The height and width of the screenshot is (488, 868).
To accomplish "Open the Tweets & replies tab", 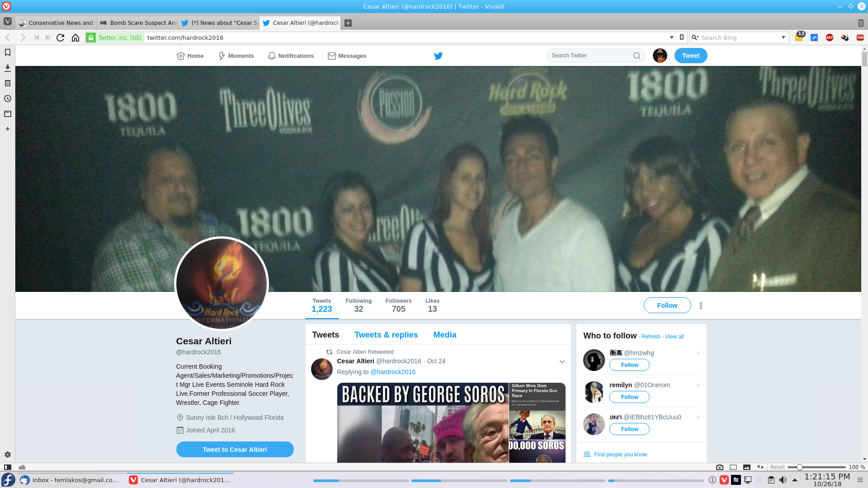I will click(x=386, y=335).
